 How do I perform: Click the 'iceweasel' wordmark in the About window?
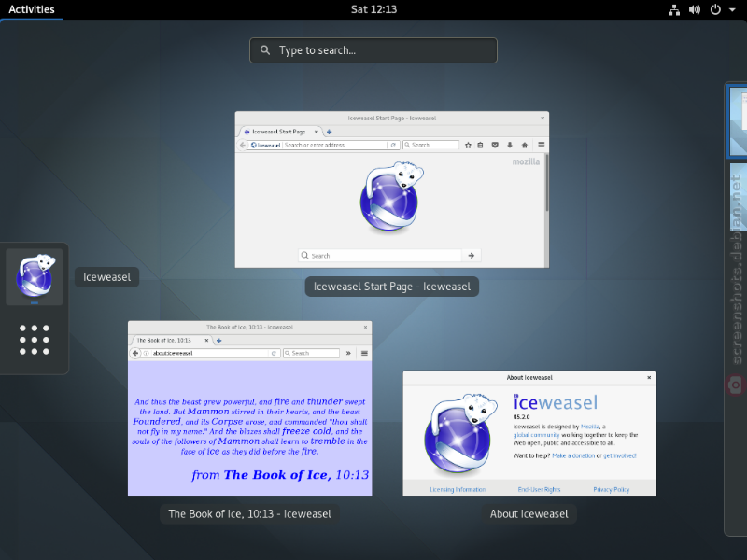click(x=555, y=402)
